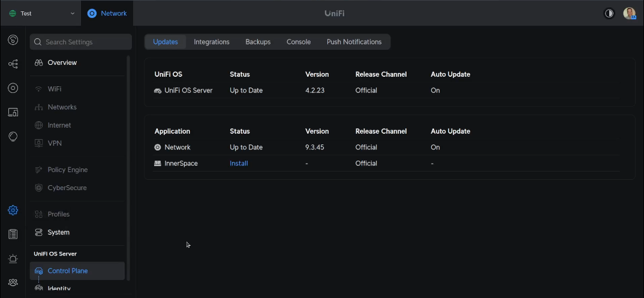Click the WiFi signal icon in sidebar
644x298 pixels.
pyautogui.click(x=38, y=89)
